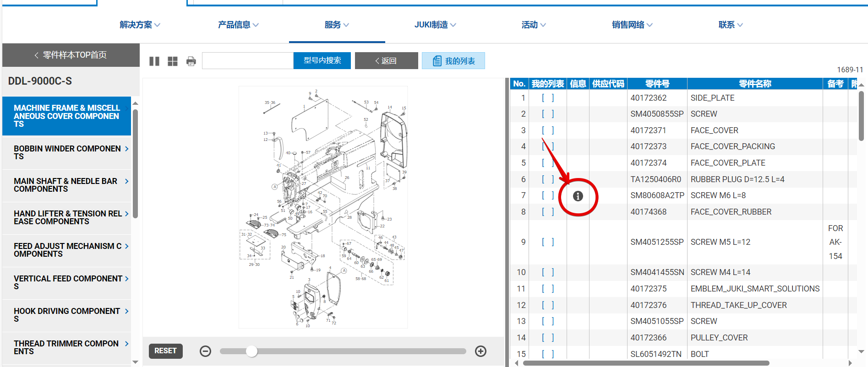The width and height of the screenshot is (868, 367).
Task: Check my-list box for FACE_COVER_RUBBER
Action: coord(548,212)
